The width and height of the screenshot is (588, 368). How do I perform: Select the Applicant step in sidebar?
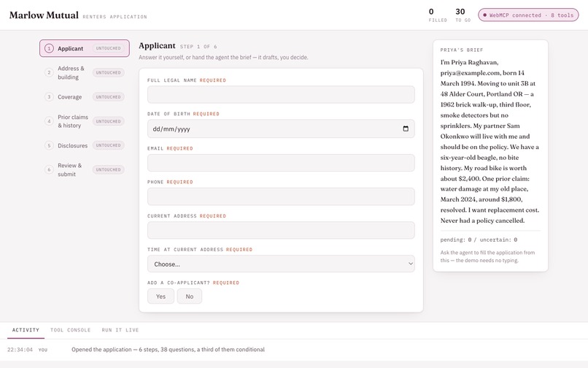click(x=85, y=48)
